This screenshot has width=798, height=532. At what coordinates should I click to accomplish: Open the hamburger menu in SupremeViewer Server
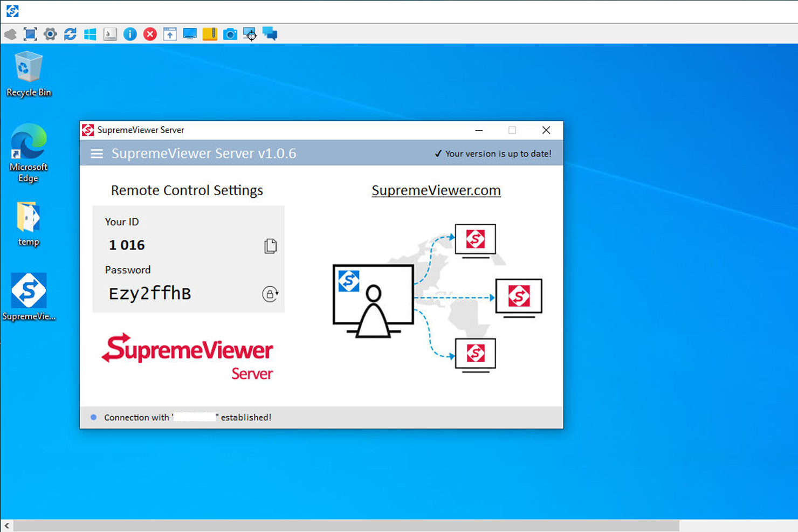[x=97, y=154]
